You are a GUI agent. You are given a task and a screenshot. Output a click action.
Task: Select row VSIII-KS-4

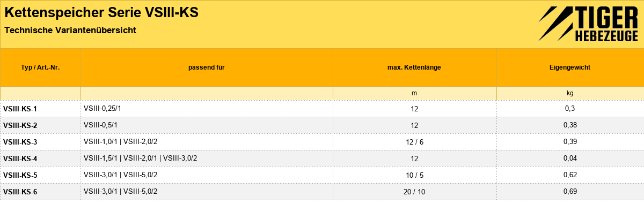[322, 158]
